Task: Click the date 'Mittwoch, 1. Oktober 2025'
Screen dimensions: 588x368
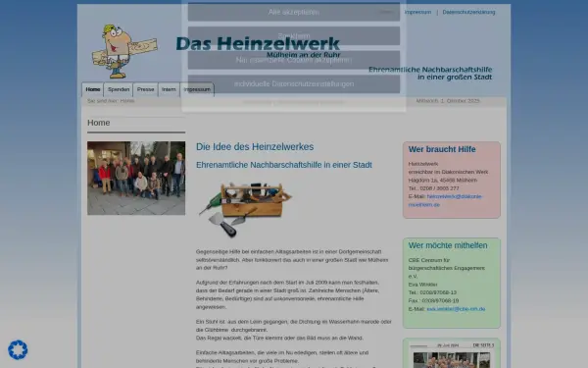Action: coord(448,101)
